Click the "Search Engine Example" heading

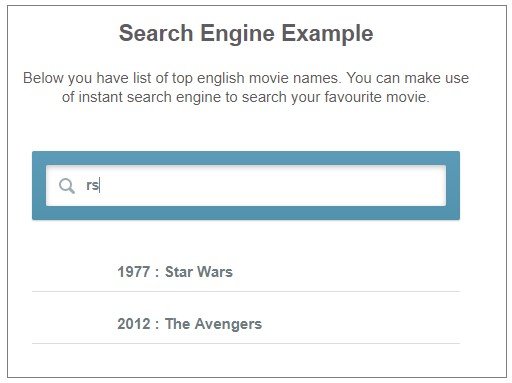246,33
